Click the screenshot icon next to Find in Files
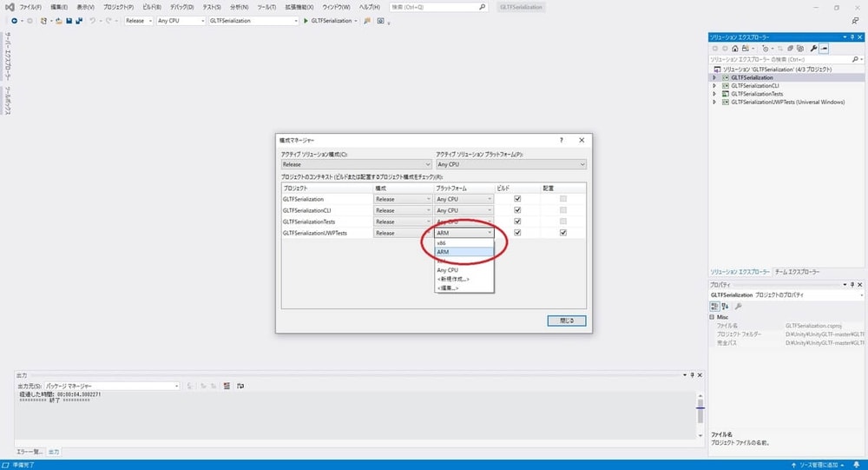This screenshot has height=470, width=868. click(380, 21)
